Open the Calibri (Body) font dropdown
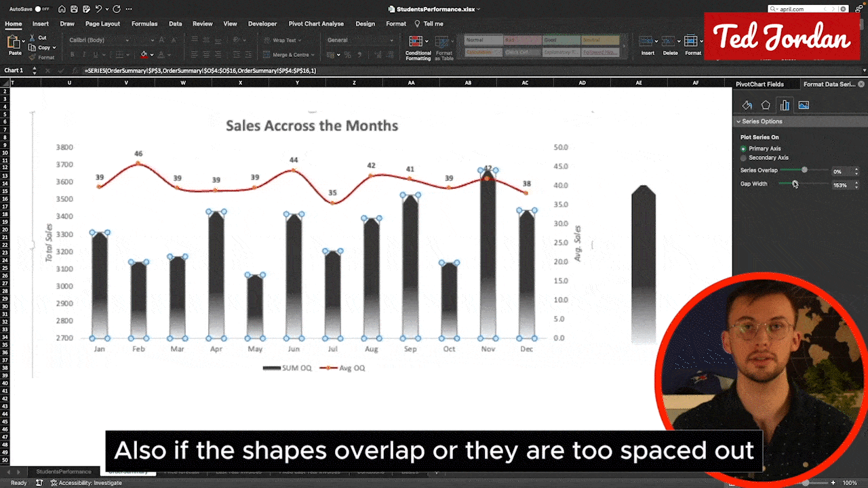This screenshot has height=488, width=868. pos(107,40)
